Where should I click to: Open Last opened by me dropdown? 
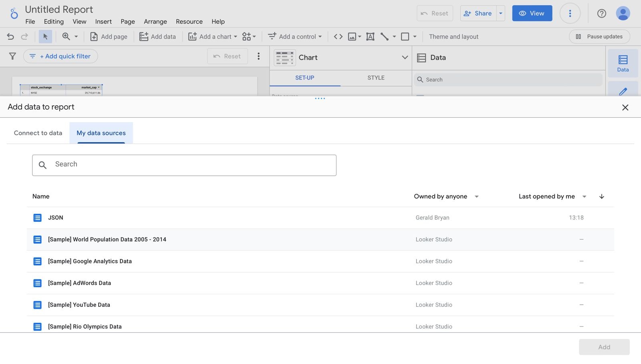552,196
